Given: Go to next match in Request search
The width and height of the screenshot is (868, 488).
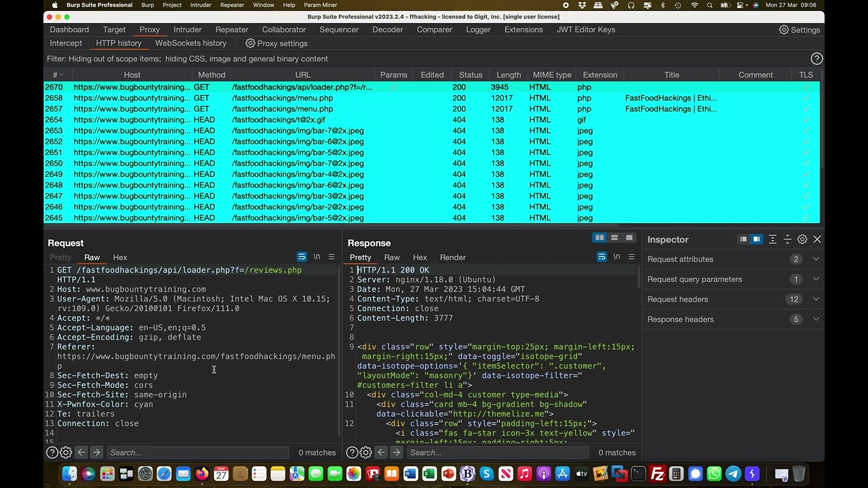Looking at the screenshot, I should 96,453.
